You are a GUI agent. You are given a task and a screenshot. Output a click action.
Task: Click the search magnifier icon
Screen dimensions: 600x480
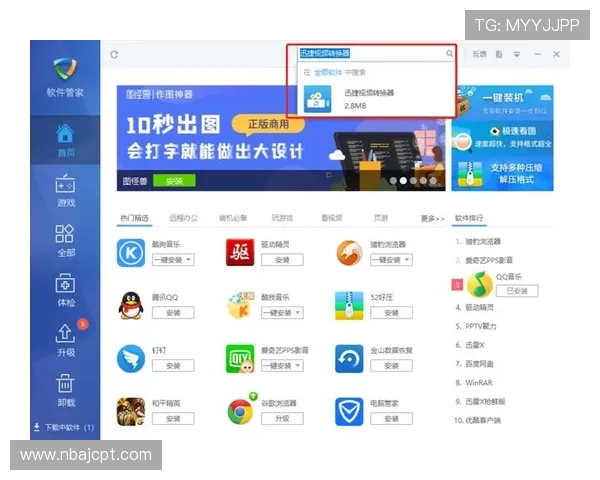coord(450,53)
